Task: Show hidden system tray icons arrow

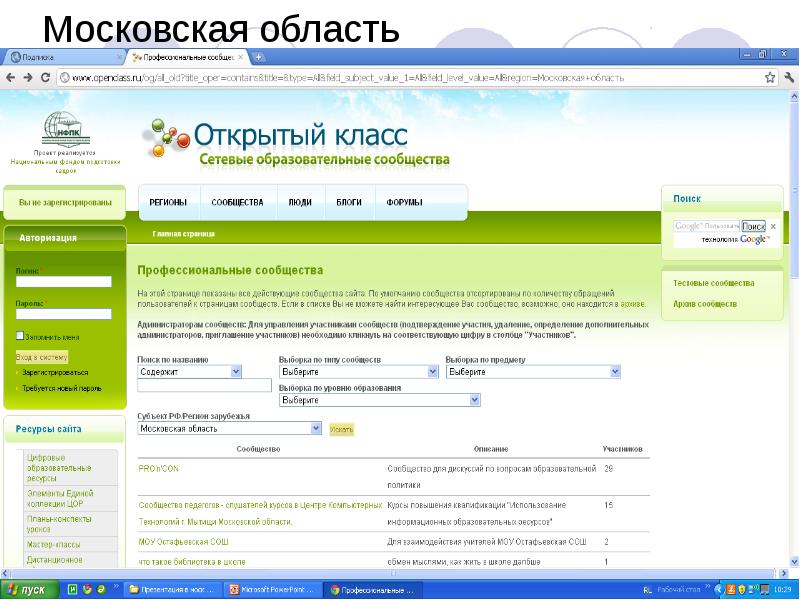Action: point(719,590)
